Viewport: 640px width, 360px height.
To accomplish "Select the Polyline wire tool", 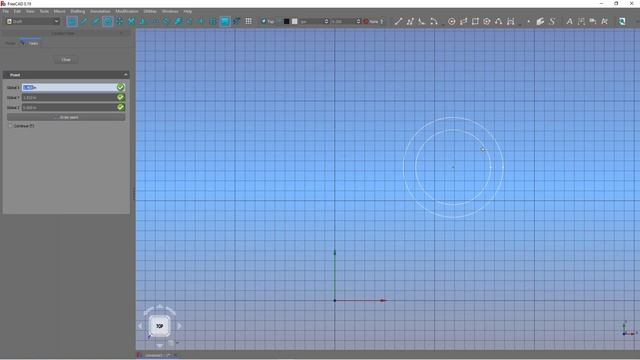I will click(x=410, y=21).
